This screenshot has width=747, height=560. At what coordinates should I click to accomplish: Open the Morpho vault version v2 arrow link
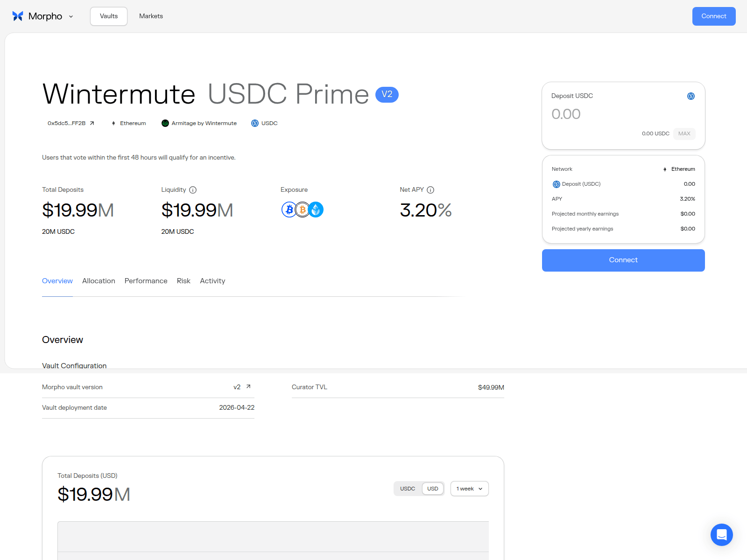pos(248,386)
